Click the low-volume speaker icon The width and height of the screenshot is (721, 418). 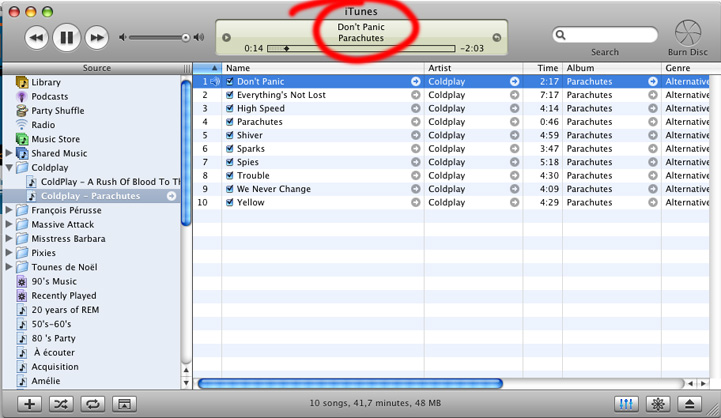point(122,38)
